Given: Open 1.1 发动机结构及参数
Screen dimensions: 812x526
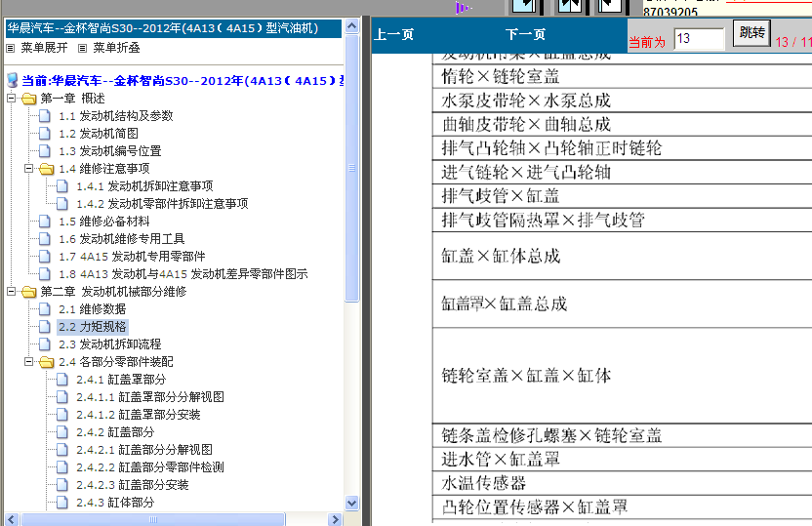Looking at the screenshot, I should click(115, 116).
